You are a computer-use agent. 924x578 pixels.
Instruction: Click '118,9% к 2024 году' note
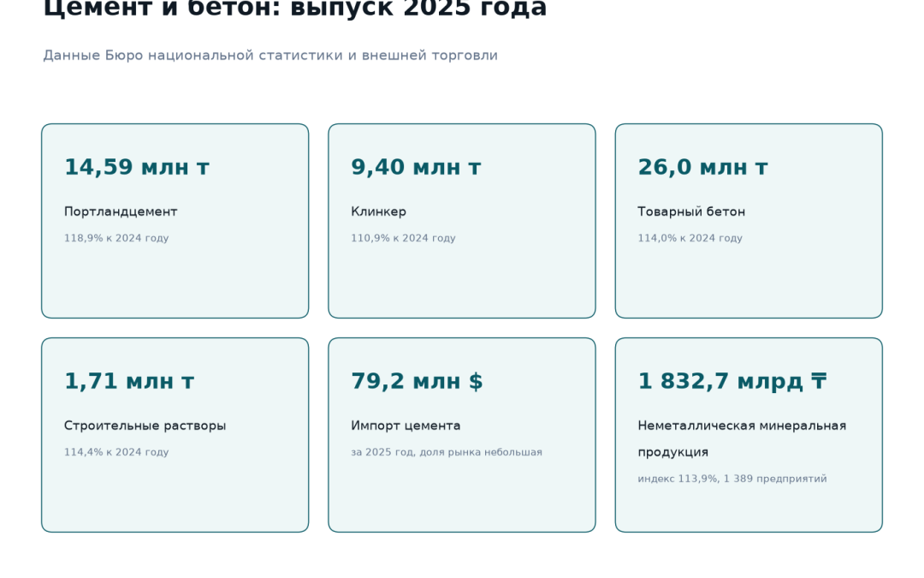click(116, 238)
